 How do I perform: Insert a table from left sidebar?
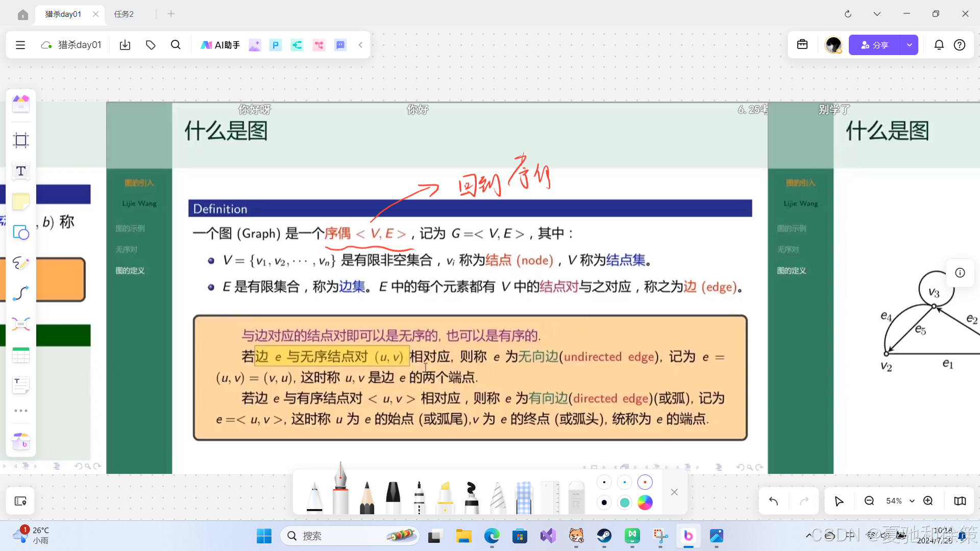tap(21, 355)
